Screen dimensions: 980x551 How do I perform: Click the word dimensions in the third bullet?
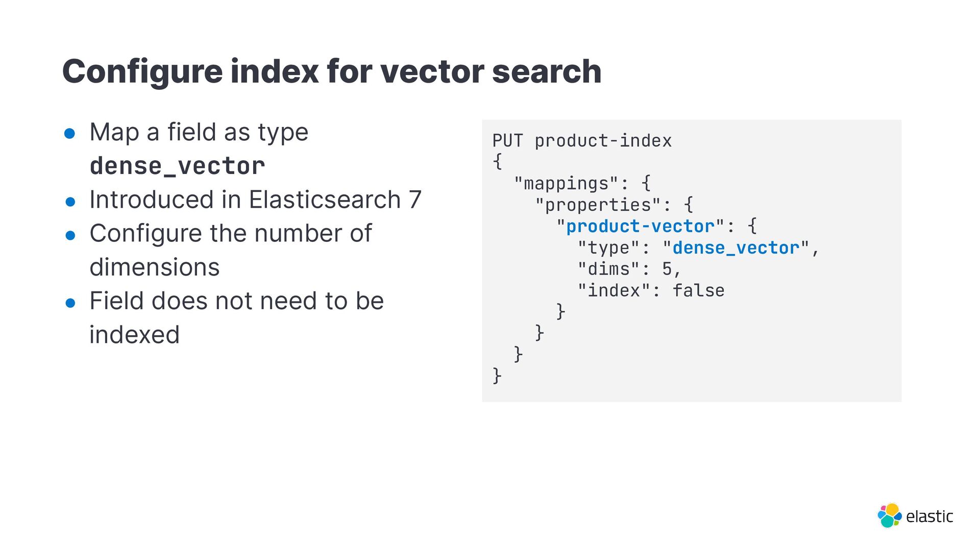pos(155,267)
